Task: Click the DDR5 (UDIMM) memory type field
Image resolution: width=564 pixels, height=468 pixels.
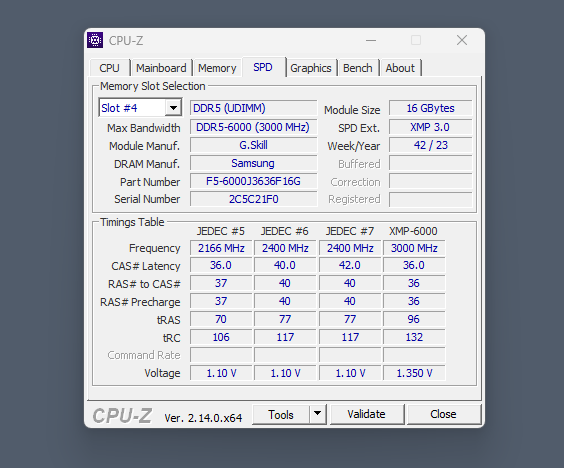Action: [x=254, y=108]
